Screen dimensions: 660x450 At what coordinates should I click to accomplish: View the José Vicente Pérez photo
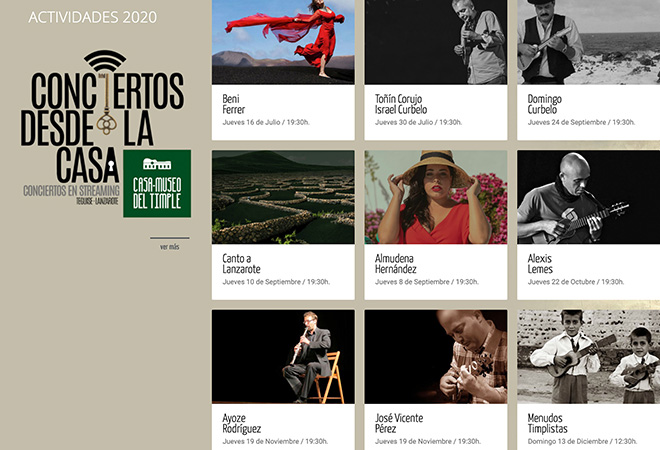tap(435, 356)
